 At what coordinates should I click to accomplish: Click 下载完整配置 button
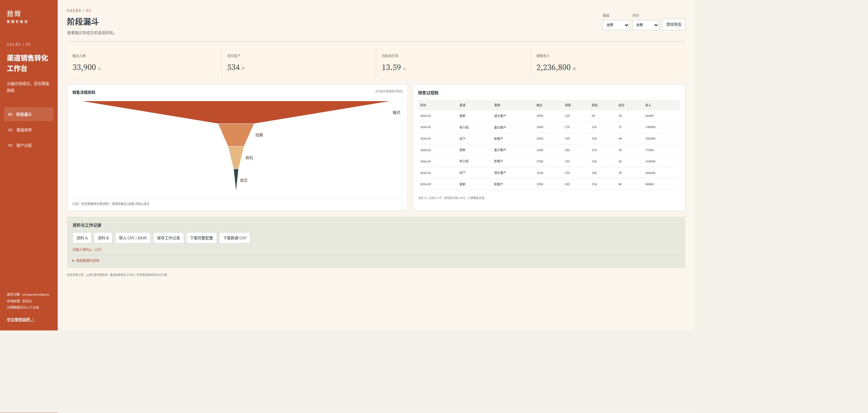(202, 238)
